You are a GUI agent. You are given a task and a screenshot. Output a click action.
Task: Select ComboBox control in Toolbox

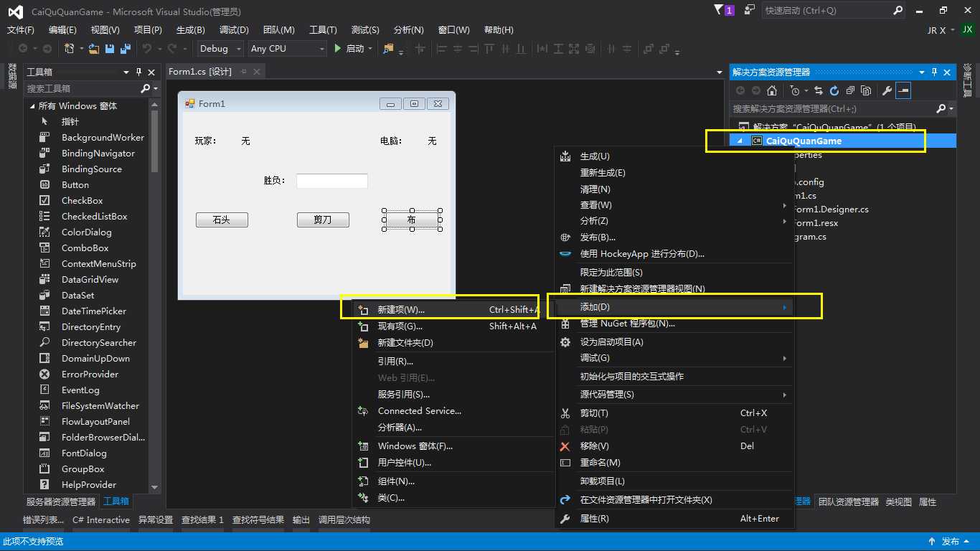tap(85, 248)
